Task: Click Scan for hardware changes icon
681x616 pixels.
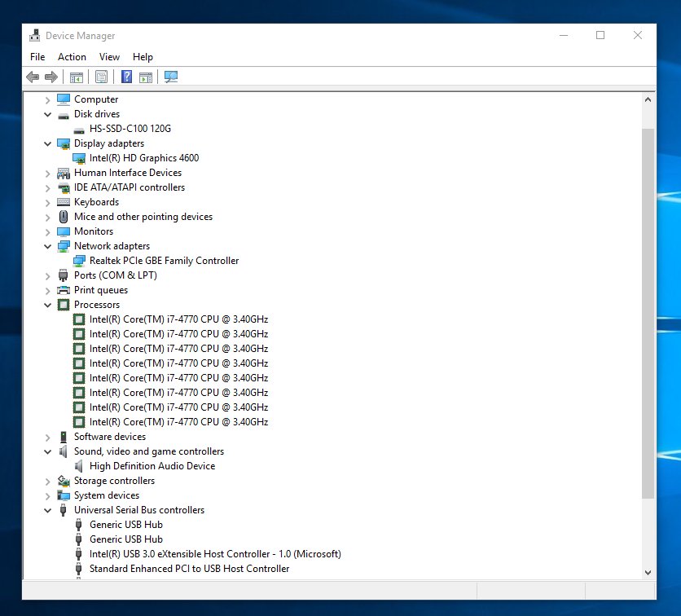Action: tap(171, 77)
